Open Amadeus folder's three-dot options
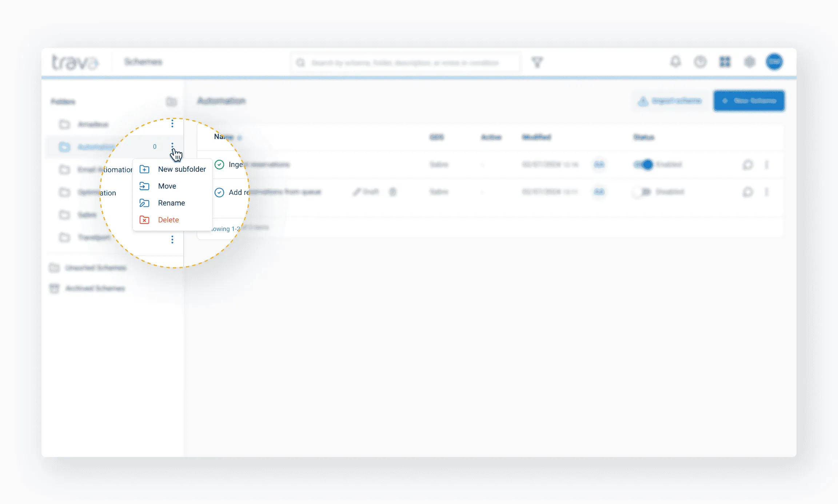 pos(172,124)
